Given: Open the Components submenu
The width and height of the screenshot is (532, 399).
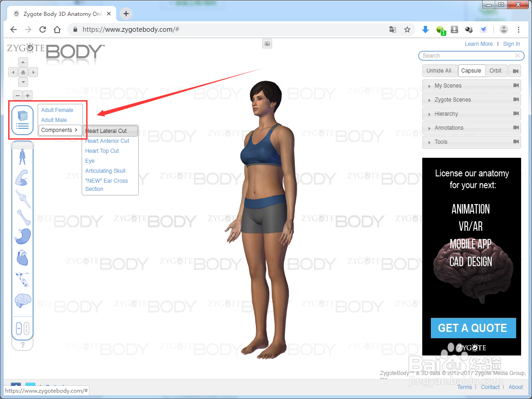Looking at the screenshot, I should tap(60, 130).
